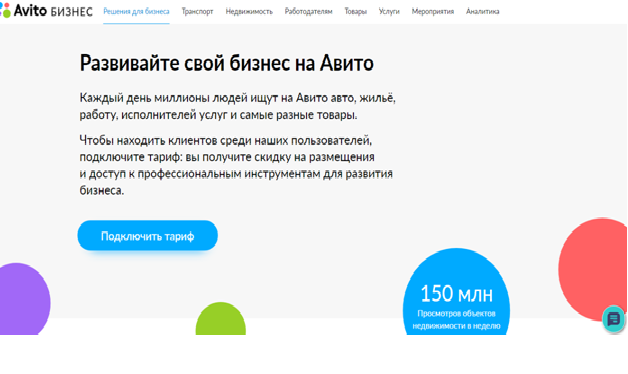Click the 150 млн statistics circle
628x374 pixels.
[x=456, y=292]
